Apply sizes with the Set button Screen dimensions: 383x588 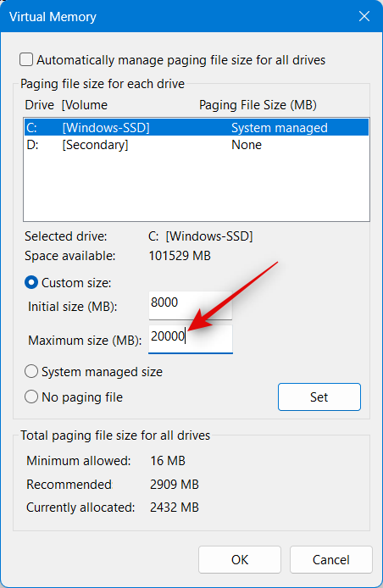(x=319, y=397)
